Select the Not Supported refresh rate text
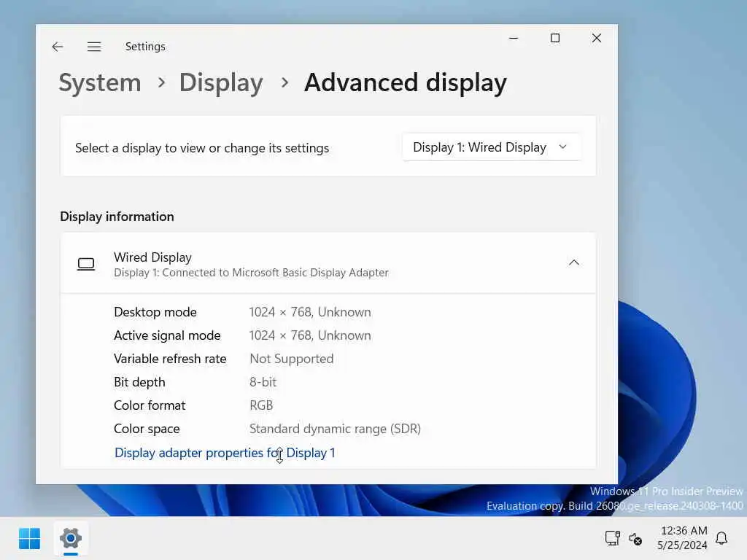This screenshot has width=747, height=560. pos(292,359)
